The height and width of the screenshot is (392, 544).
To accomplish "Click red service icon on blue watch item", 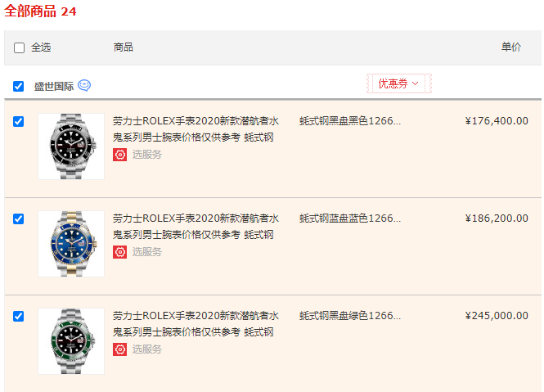I will click(119, 252).
